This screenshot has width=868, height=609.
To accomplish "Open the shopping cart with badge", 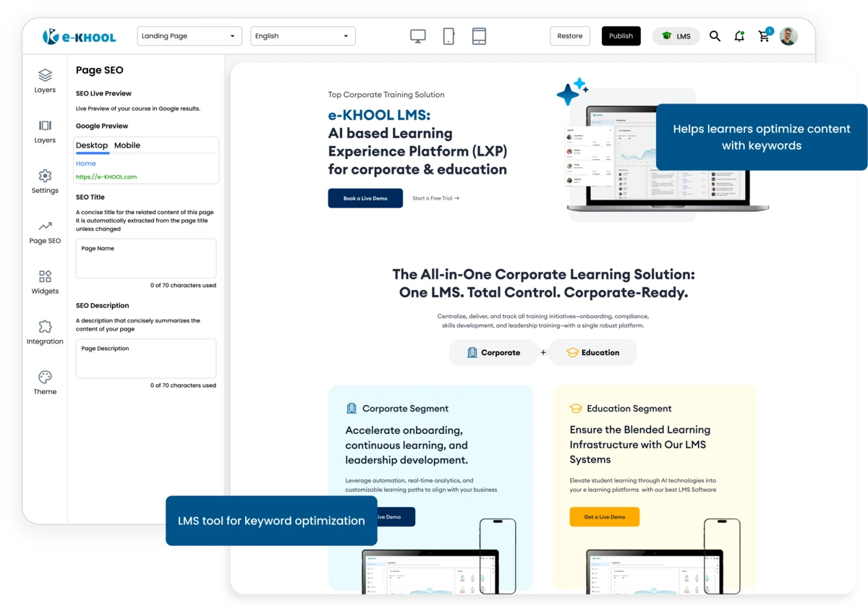I will (764, 35).
